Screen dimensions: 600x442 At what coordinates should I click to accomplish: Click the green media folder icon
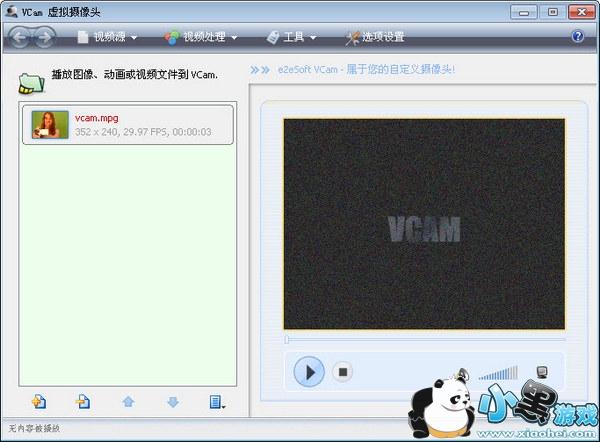[x=31, y=83]
